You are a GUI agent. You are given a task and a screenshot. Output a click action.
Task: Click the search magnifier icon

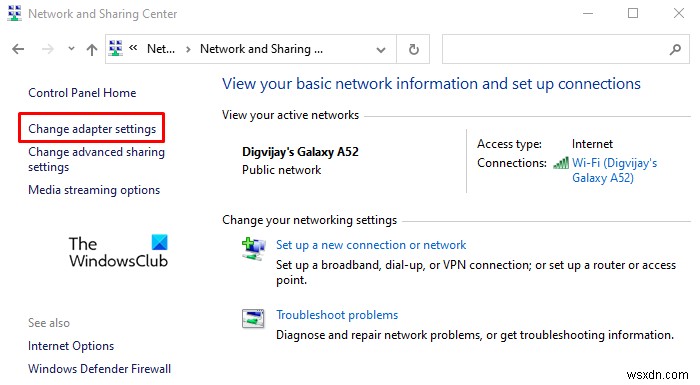(675, 49)
